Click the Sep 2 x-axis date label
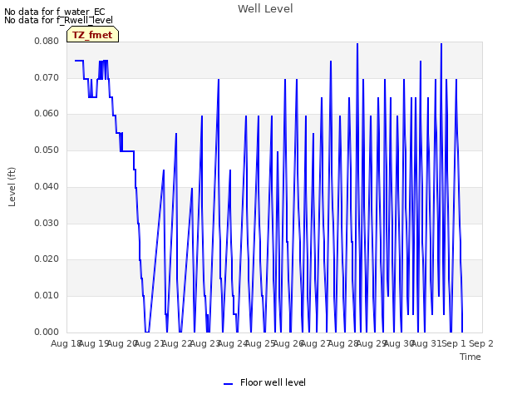This screenshot has width=532, height=399. click(x=481, y=343)
